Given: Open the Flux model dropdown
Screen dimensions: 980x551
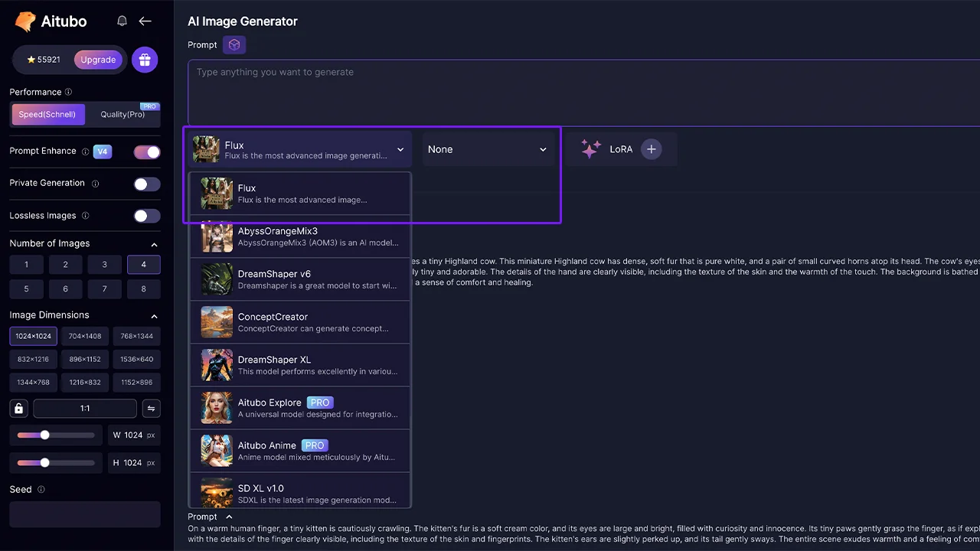Looking at the screenshot, I should click(x=299, y=149).
